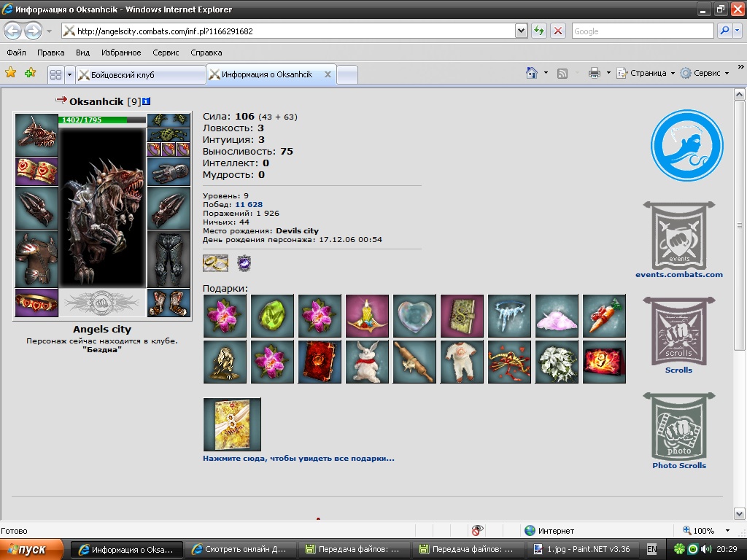Open the Правка menu
Screen dimensions: 747x560
(50, 52)
